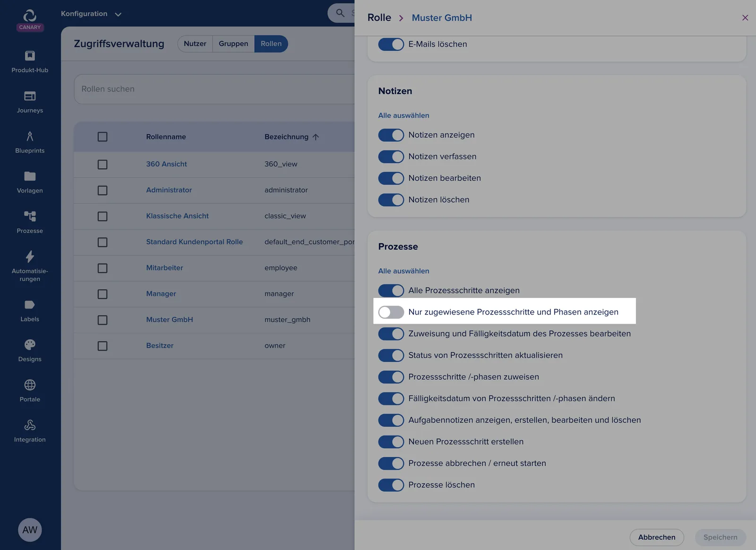756x550 pixels.
Task: Toggle Prozessschritte /-phasen zuweisen
Action: (391, 377)
